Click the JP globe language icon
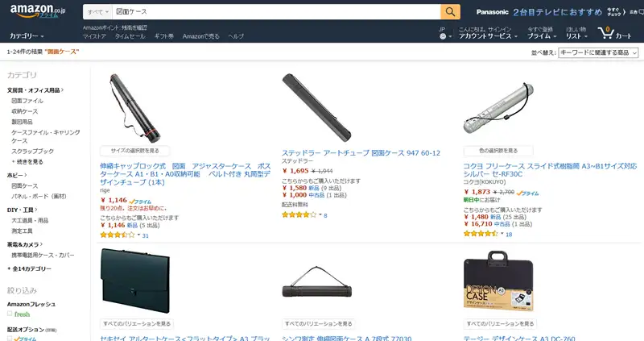Screen dimensions: 644x341 pos(443,36)
